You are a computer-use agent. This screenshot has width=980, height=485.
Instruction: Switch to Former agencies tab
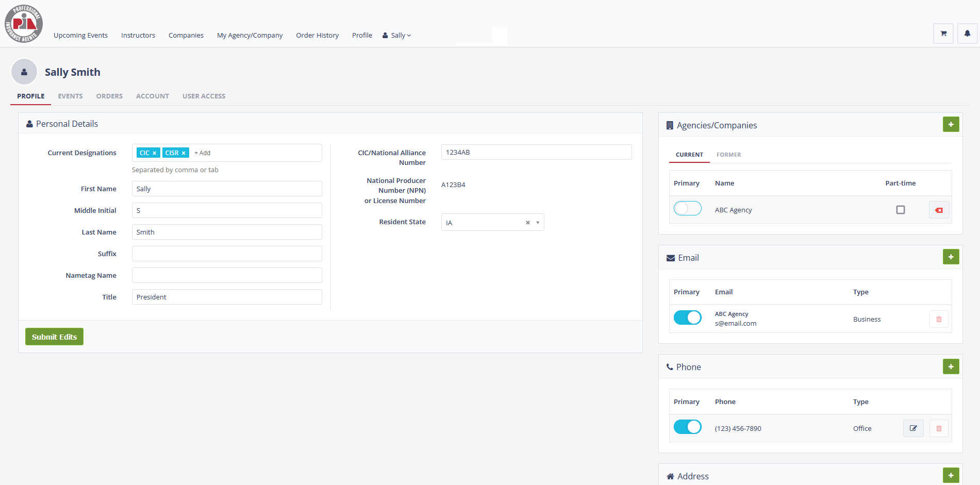(x=728, y=155)
